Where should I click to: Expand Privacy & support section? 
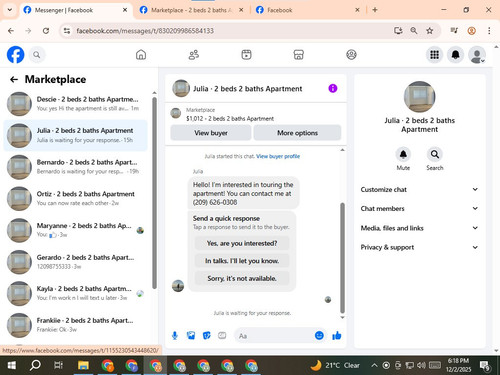tap(419, 247)
